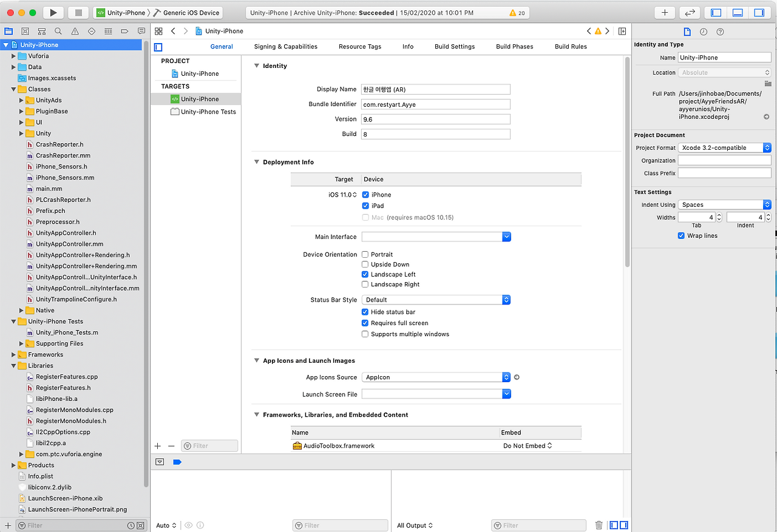The width and height of the screenshot is (777, 532).
Task: Uncheck the iPad device checkbox
Action: pos(365,206)
